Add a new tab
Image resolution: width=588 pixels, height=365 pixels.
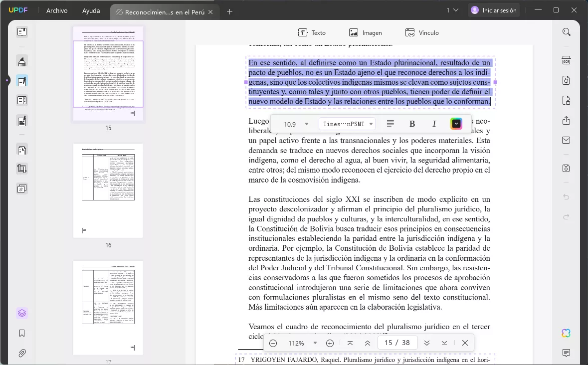(229, 12)
